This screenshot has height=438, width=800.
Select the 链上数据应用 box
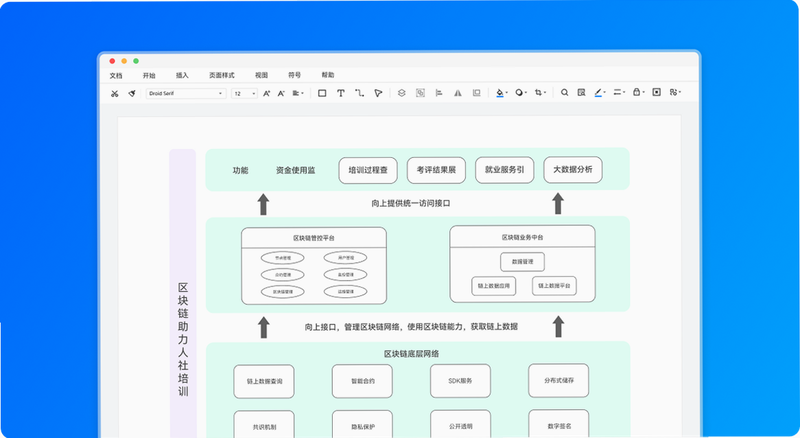point(493,286)
